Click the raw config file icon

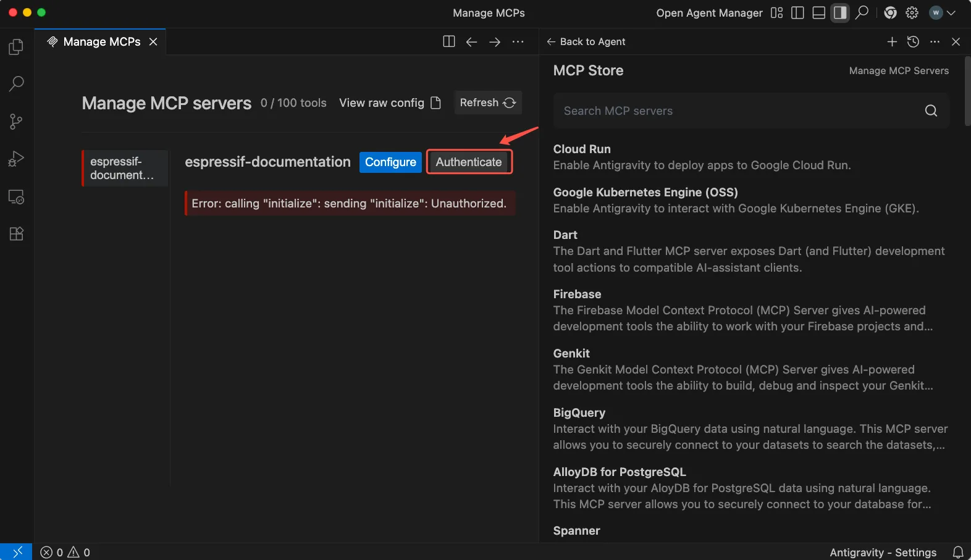pyautogui.click(x=435, y=103)
